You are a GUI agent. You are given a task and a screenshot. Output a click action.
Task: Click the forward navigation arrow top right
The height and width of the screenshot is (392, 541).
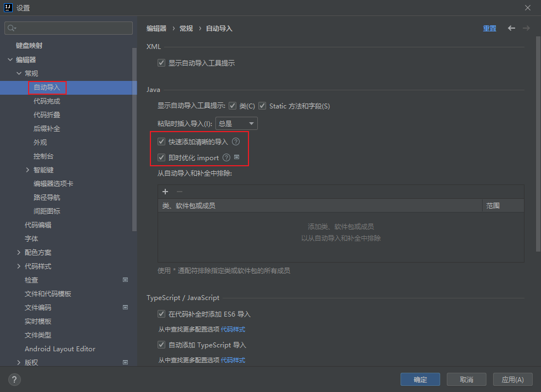click(x=526, y=28)
